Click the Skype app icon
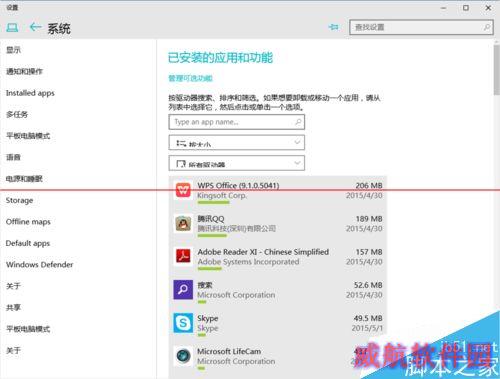 (183, 323)
